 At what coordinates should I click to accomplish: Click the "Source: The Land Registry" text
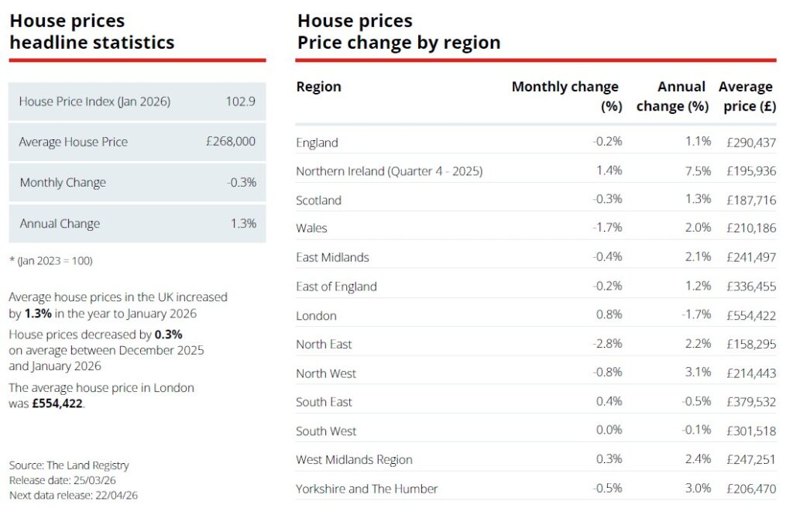click(69, 465)
